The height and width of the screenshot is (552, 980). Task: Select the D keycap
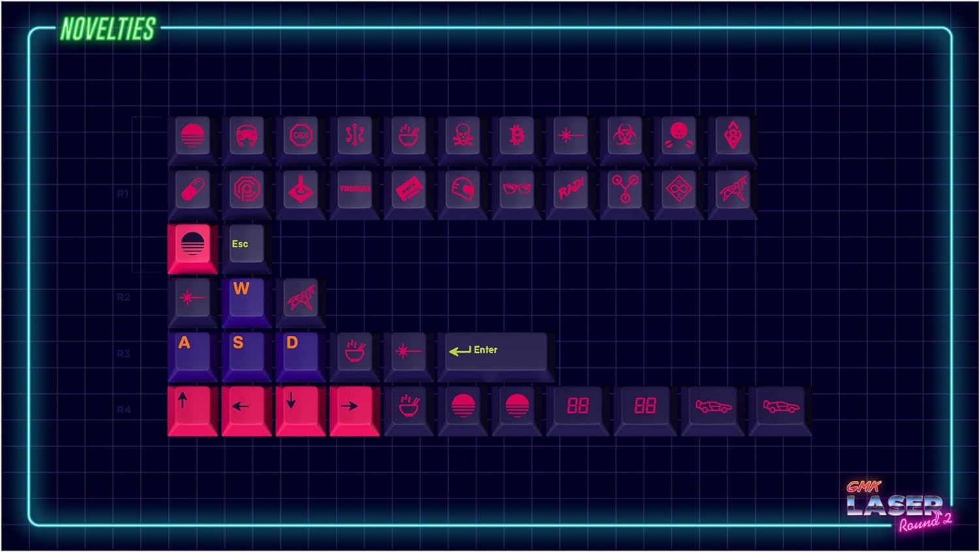coord(301,357)
